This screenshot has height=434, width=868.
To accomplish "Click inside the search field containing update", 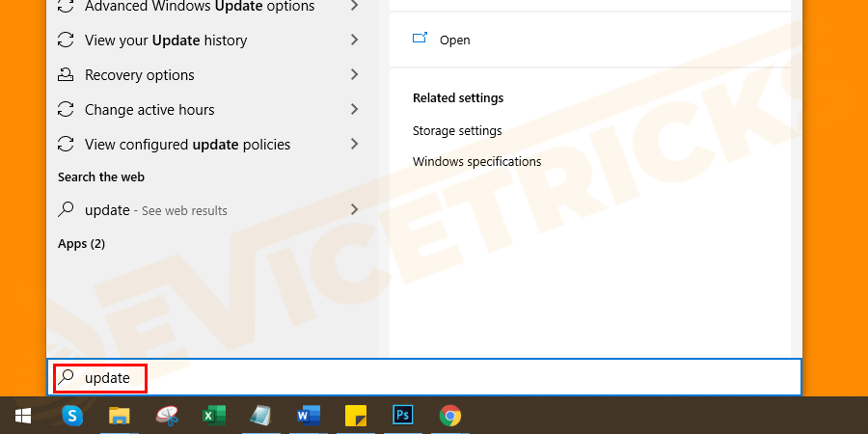I will (424, 377).
